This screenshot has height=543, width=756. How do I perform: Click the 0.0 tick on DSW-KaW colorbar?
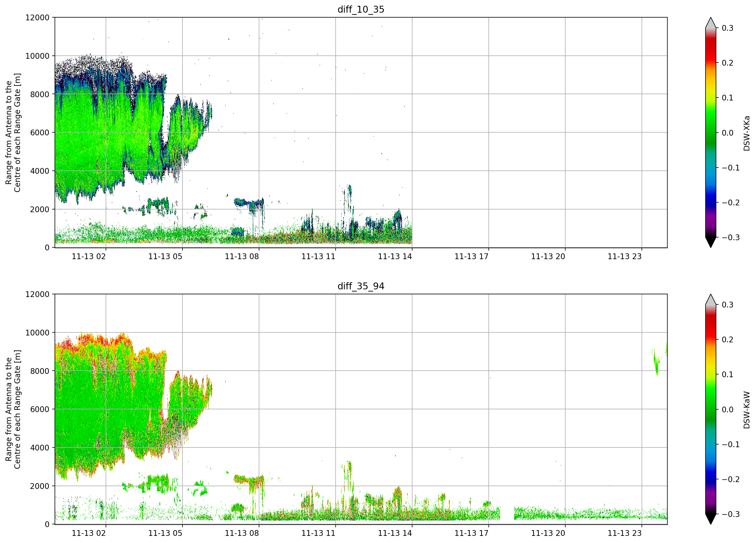(x=728, y=410)
